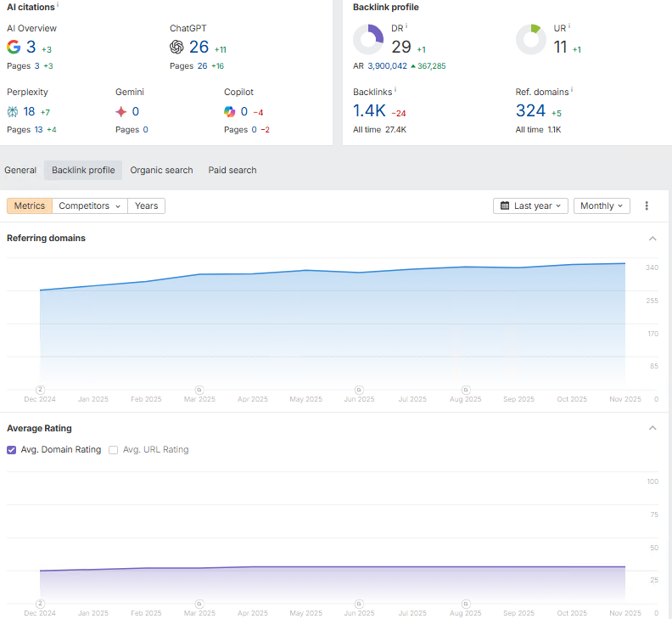Click the AR value 3,900,042
Image resolution: width=672 pixels, height=619 pixels.
pos(388,66)
